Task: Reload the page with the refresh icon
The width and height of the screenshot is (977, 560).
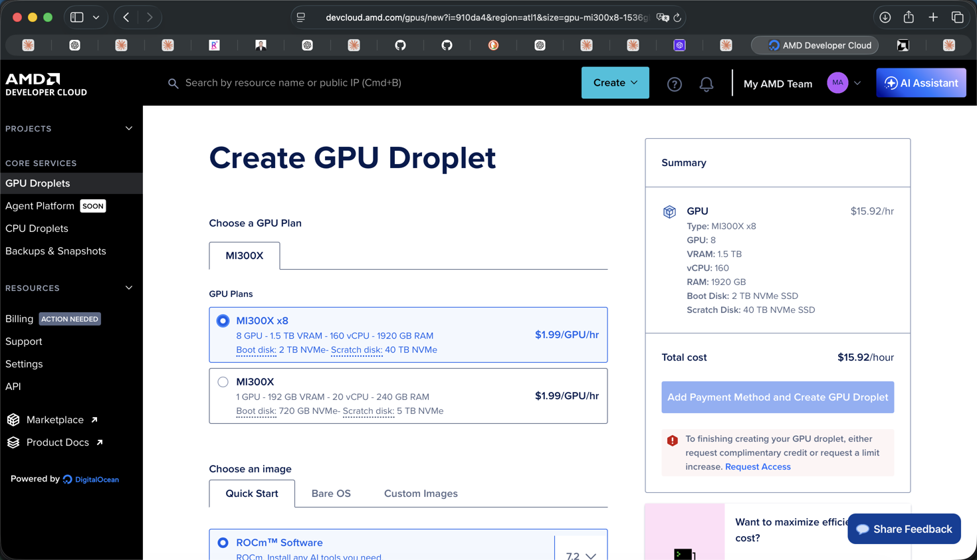Action: click(x=677, y=17)
